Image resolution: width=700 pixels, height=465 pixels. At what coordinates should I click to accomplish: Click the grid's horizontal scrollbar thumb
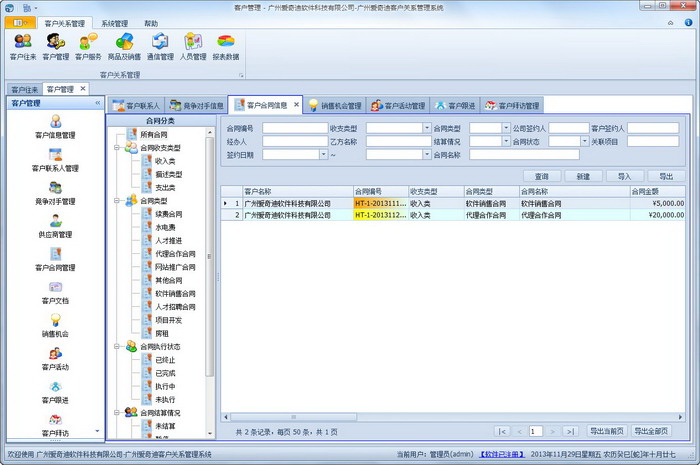[293, 417]
